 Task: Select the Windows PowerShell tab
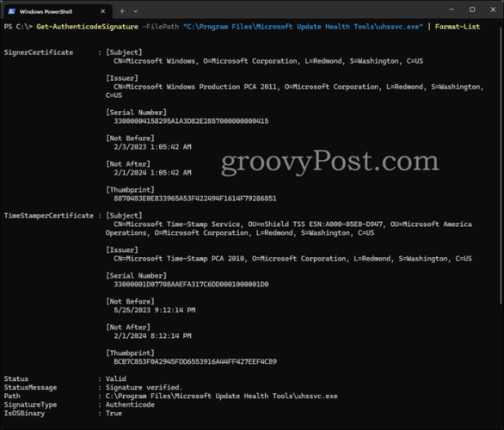pos(58,11)
